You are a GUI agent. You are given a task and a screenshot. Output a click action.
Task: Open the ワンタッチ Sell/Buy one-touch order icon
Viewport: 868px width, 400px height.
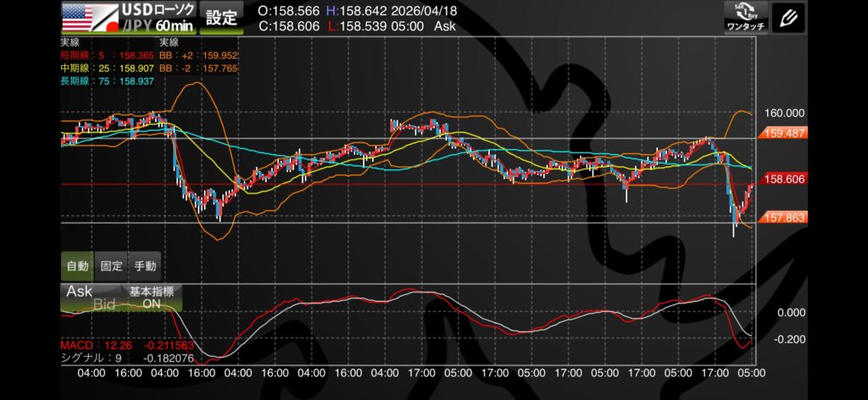pyautogui.click(x=746, y=17)
